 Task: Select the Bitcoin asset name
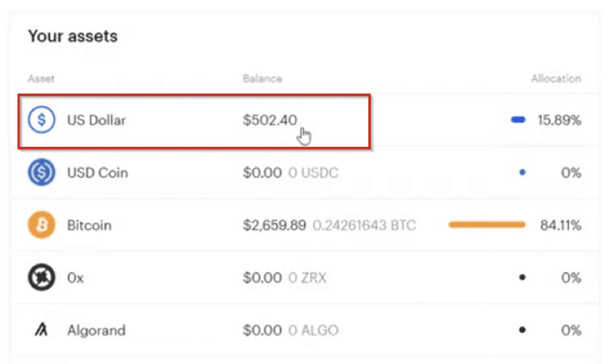click(89, 225)
